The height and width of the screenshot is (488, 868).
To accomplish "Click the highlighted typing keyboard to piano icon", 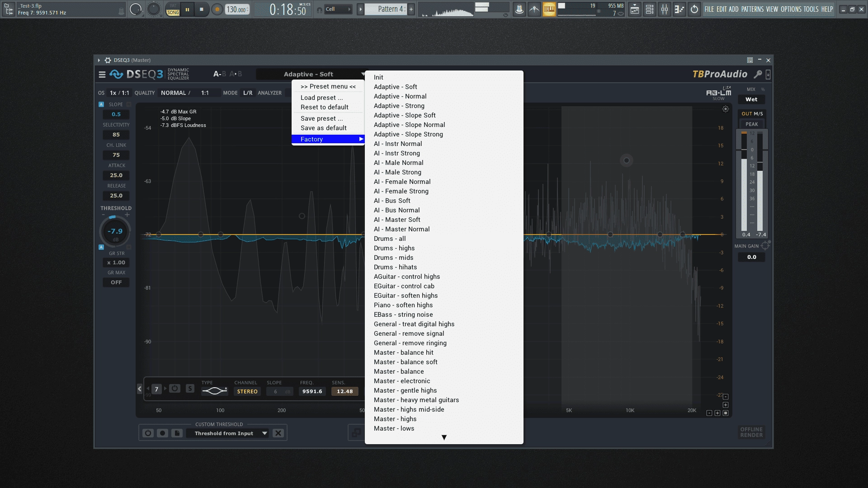I will point(549,9).
